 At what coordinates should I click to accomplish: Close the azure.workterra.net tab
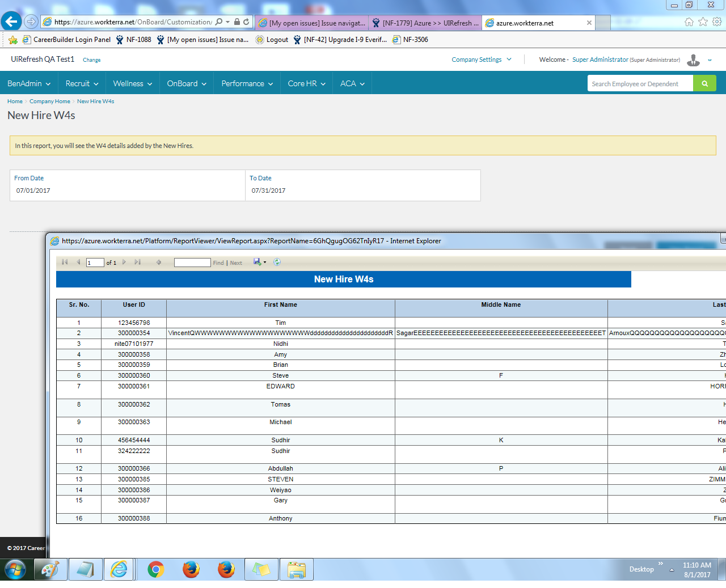click(x=589, y=23)
